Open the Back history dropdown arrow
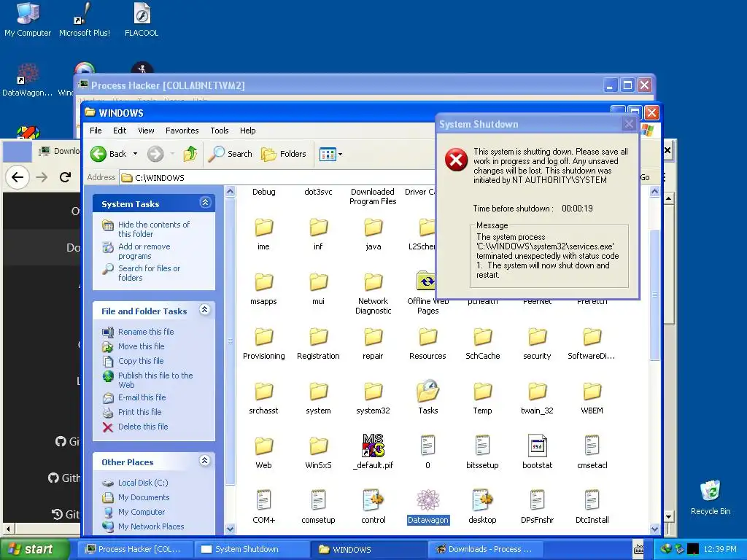Viewport: 747px width, 560px height. point(135,154)
